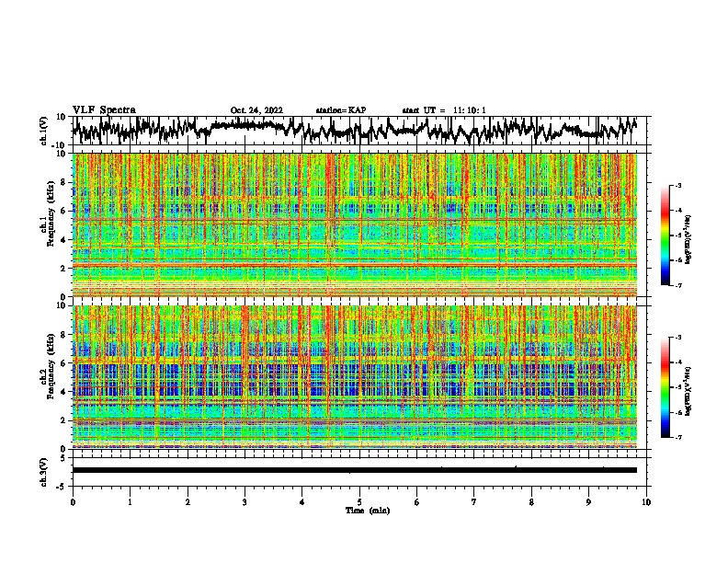Click the "1" tick on the time axis
728x563 pixels.
pos(130,502)
